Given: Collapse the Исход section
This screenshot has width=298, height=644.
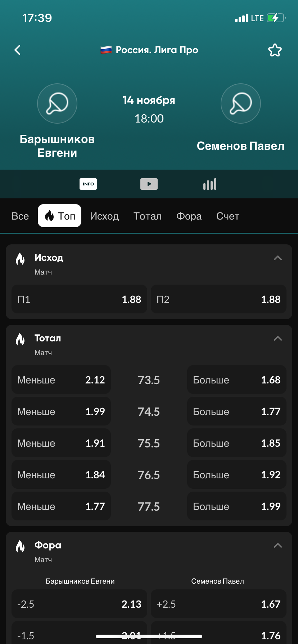Looking at the screenshot, I should click(x=278, y=258).
